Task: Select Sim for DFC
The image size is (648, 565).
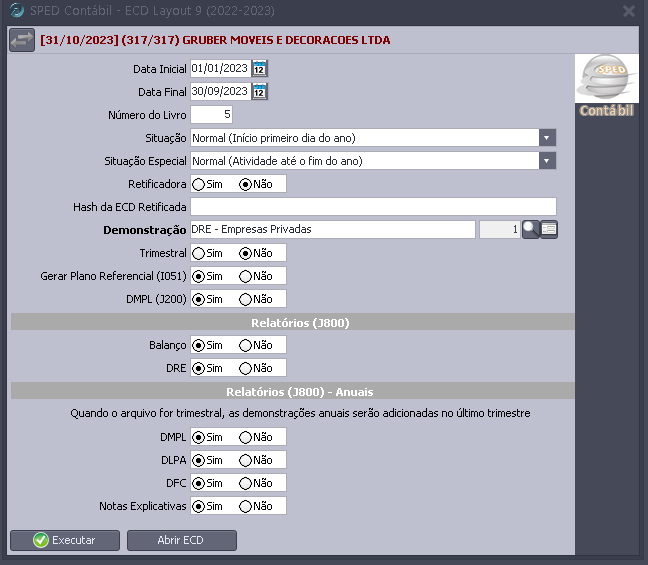Action: click(207, 483)
